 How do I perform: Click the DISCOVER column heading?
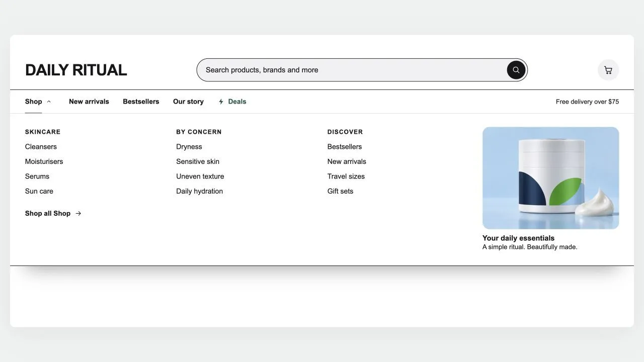coord(345,132)
